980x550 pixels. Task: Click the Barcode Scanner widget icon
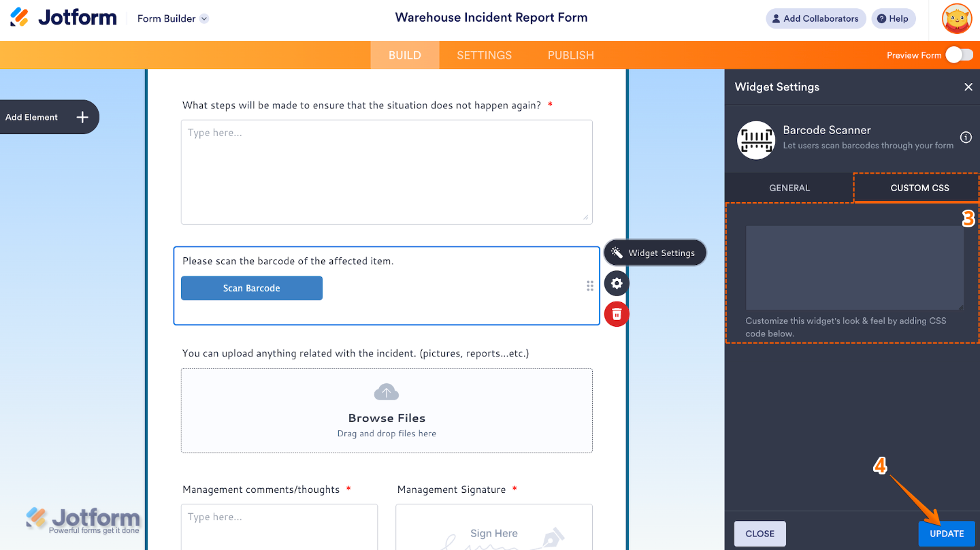click(756, 140)
